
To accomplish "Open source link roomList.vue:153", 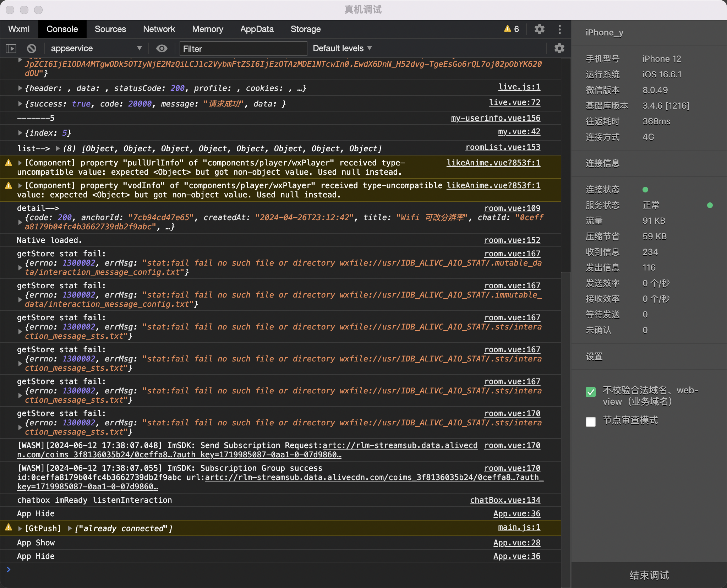I will pos(503,147).
